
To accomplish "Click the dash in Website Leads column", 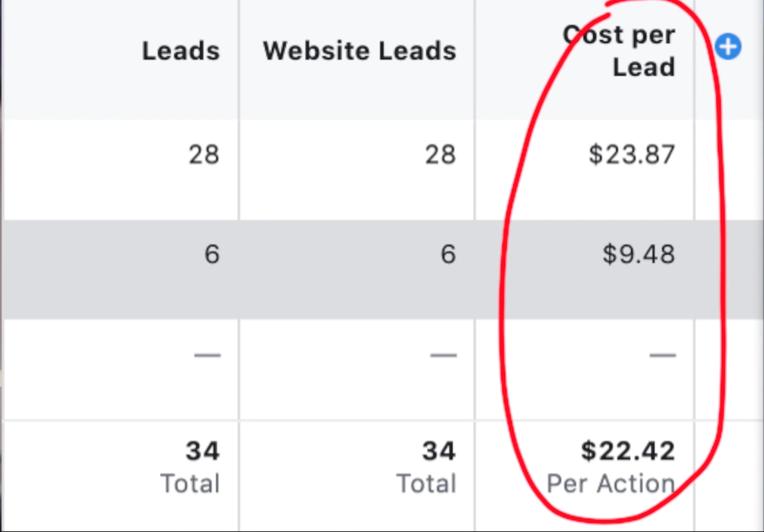I will tap(443, 355).
